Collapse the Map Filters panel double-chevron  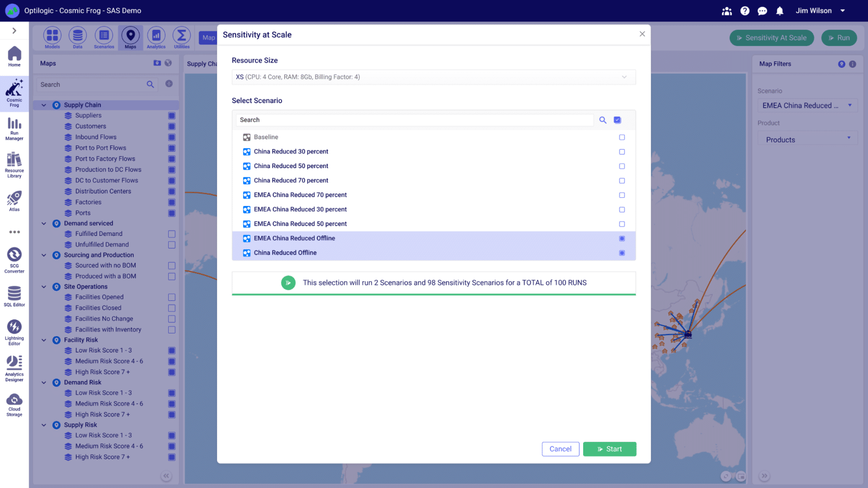[764, 476]
